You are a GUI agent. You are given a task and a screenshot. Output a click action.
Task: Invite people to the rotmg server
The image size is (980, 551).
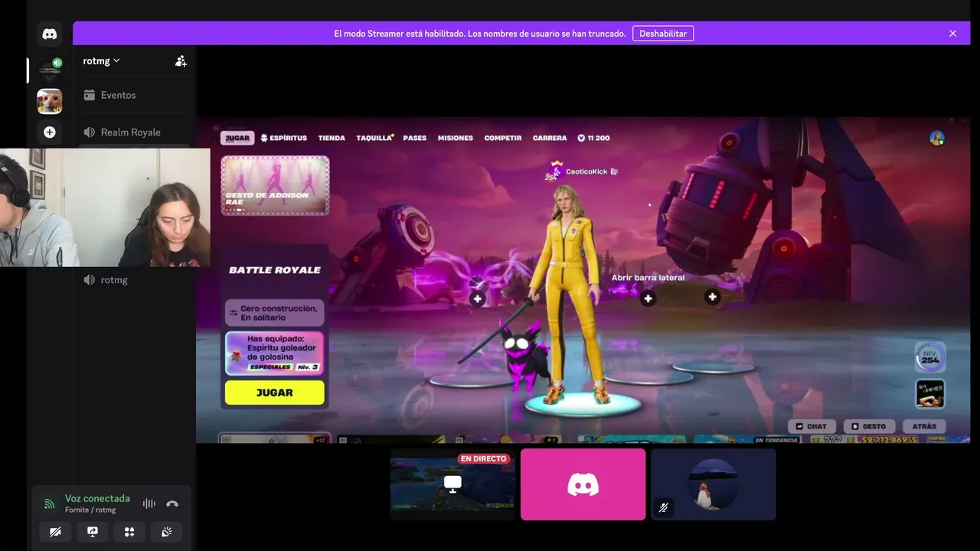click(x=181, y=61)
